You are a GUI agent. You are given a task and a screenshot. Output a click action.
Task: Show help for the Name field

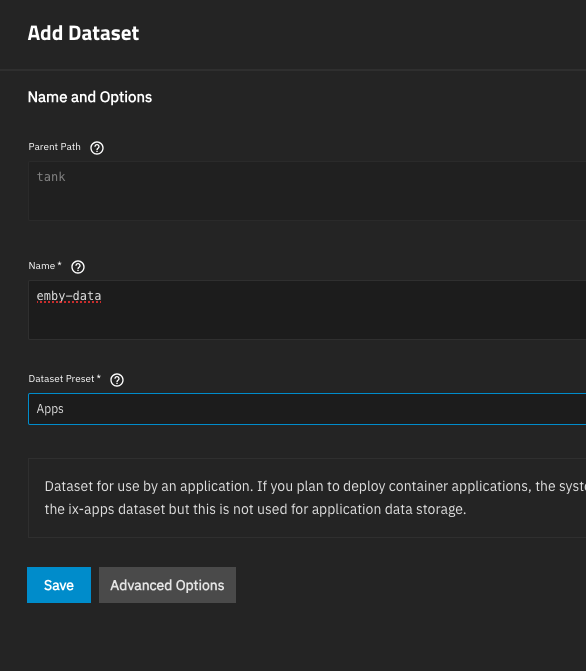pos(78,267)
